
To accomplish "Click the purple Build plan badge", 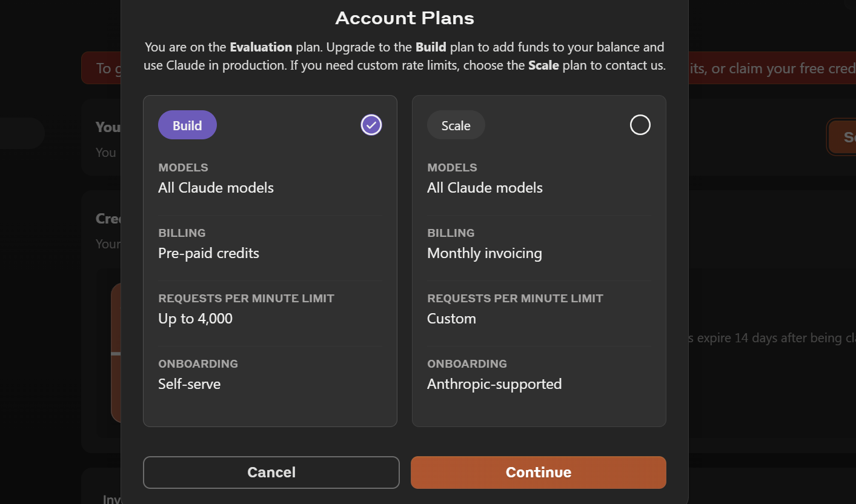I will point(187,125).
